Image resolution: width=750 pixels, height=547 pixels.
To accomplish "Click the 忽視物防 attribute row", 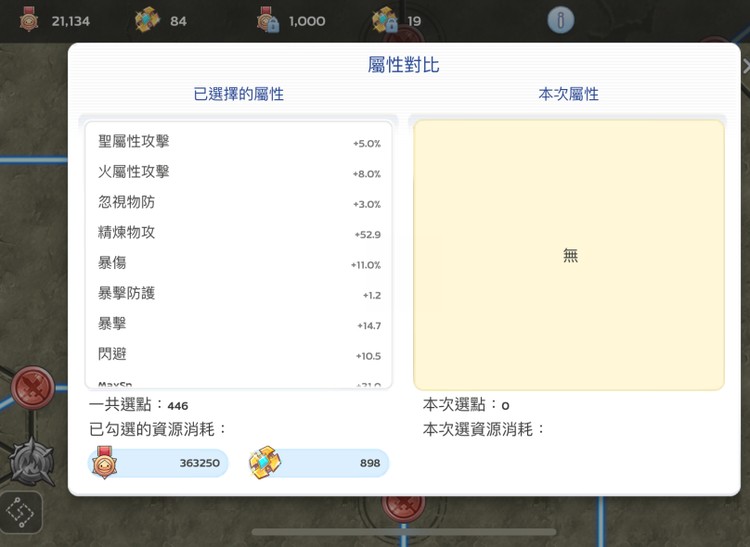I will pos(239,203).
